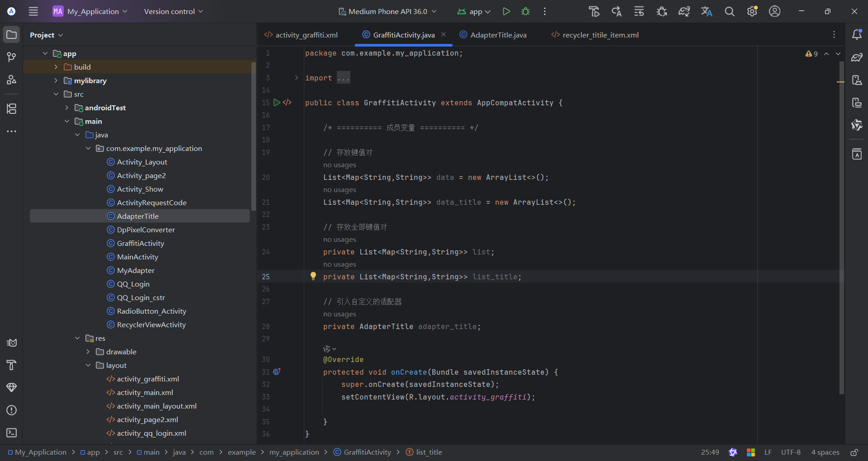Run the app with the green play button
This screenshot has height=461, width=868.
pyautogui.click(x=506, y=11)
